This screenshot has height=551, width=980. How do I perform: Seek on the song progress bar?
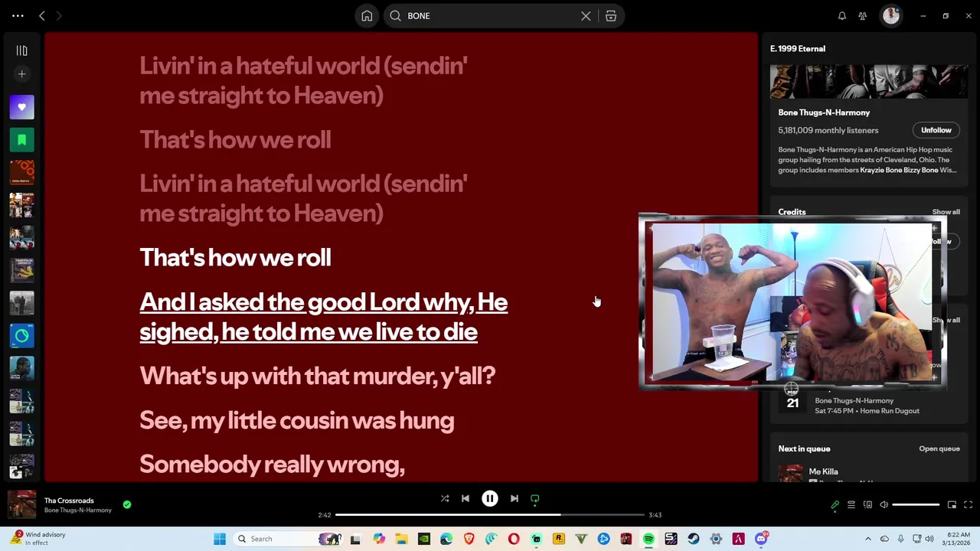490,515
